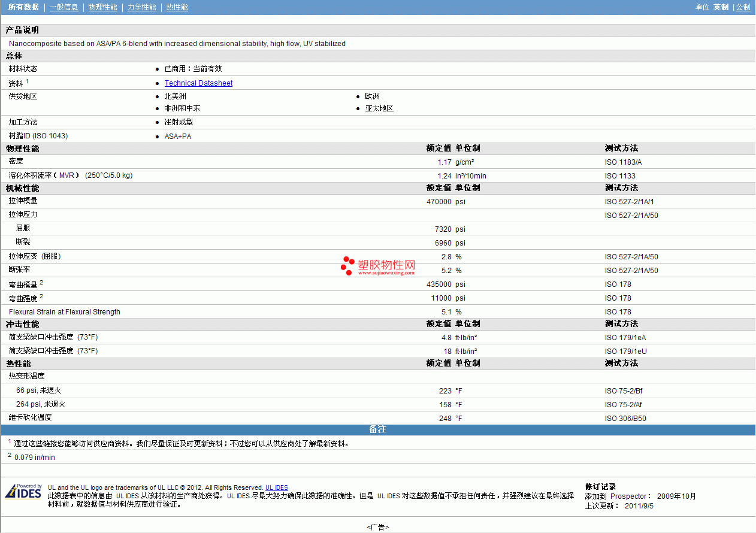Click test method ISO 1133
The height and width of the screenshot is (533, 756).
pos(620,176)
